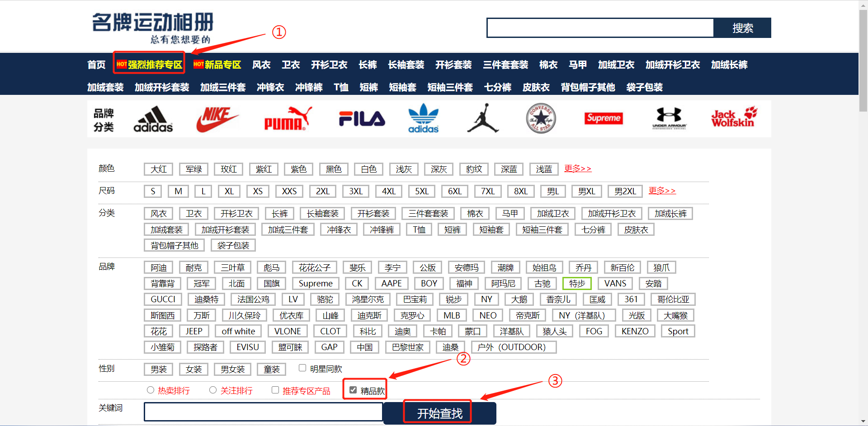Image resolution: width=868 pixels, height=426 pixels.
Task: Select the 巴黎世家 brand filter
Action: 408,347
